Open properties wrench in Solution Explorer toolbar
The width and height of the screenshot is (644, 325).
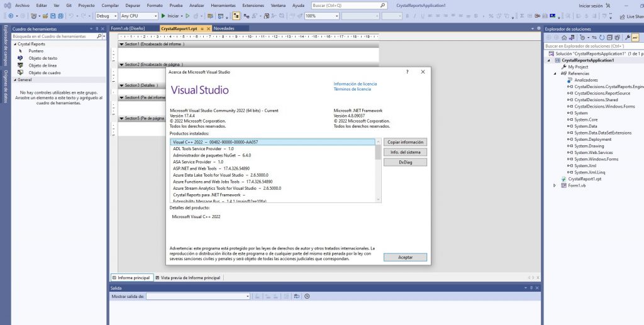pos(627,38)
